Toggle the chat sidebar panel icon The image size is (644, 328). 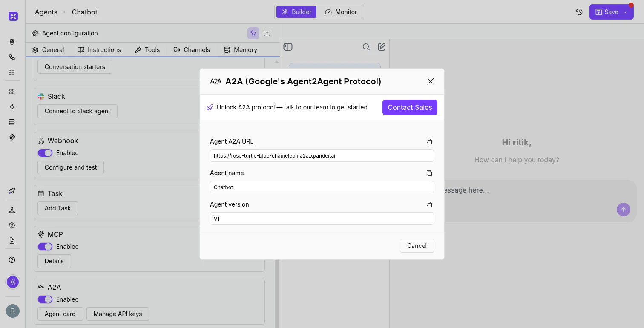[288, 47]
